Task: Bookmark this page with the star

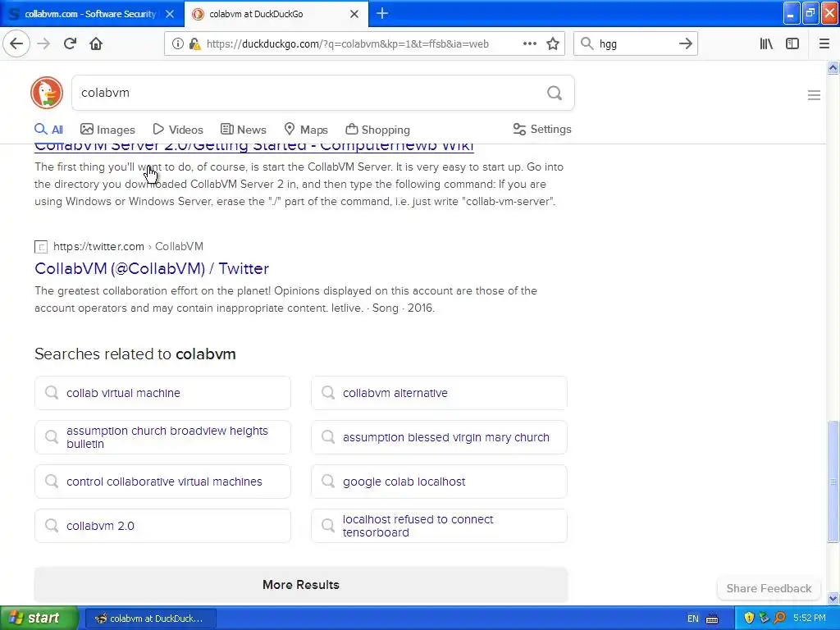Action: [x=553, y=44]
